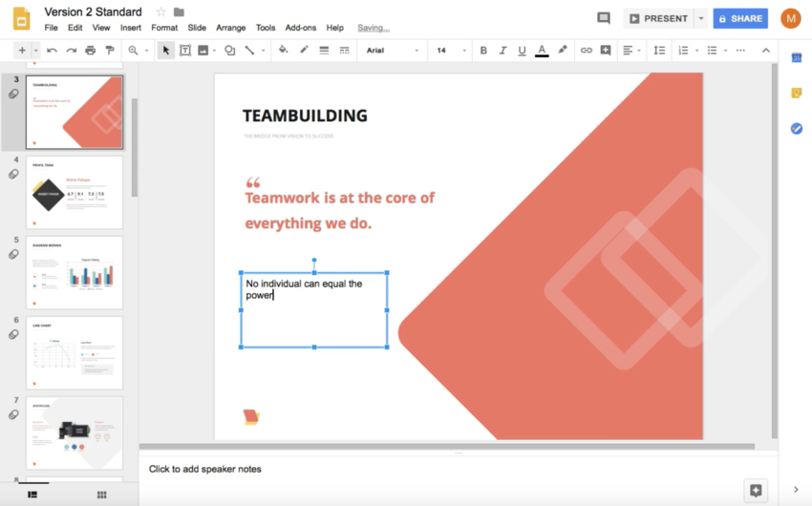Click to add speaker notes

coord(205,469)
